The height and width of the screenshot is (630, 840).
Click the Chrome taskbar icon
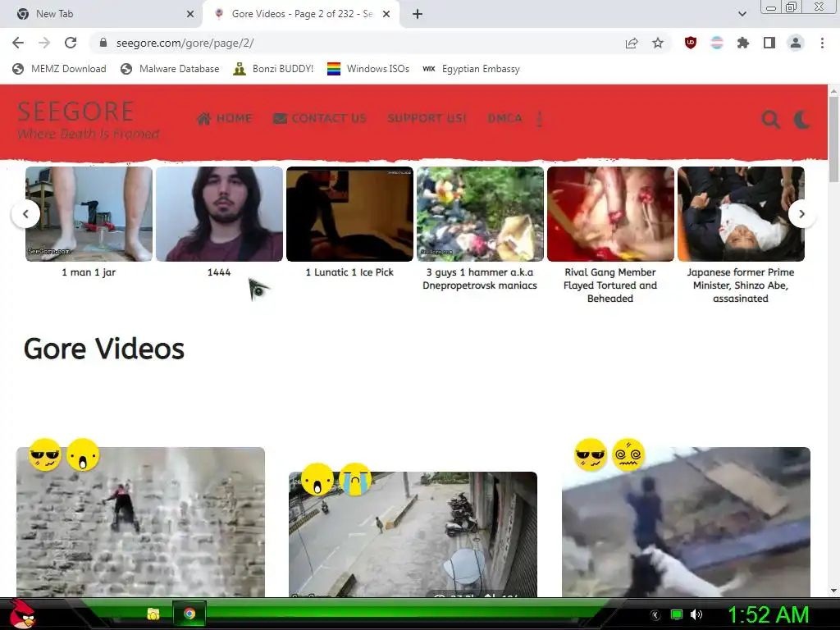coord(189,614)
